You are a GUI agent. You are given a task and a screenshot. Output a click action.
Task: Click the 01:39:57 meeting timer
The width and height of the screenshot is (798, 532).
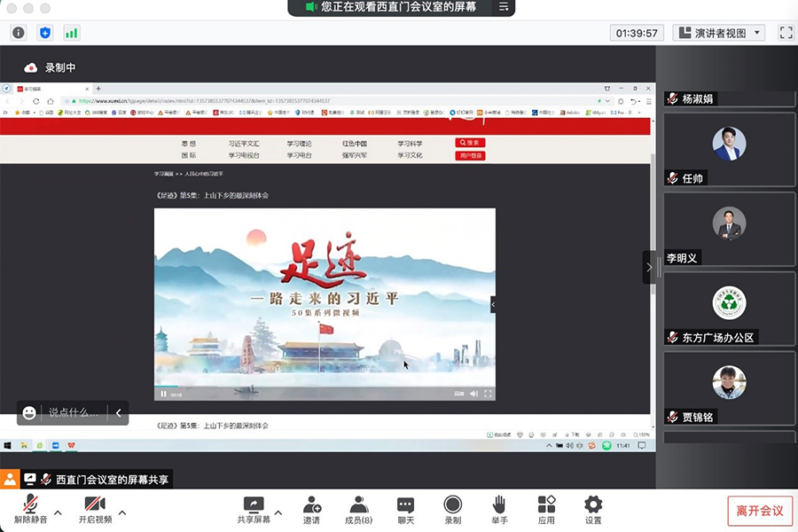637,33
